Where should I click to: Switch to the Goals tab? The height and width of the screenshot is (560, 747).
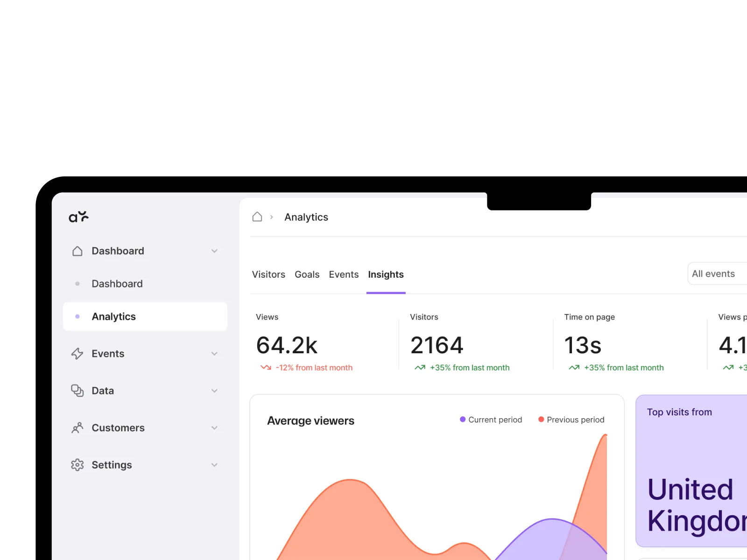(x=307, y=274)
